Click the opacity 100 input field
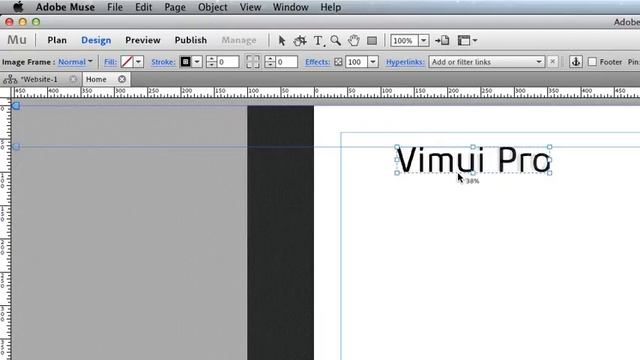 click(356, 62)
